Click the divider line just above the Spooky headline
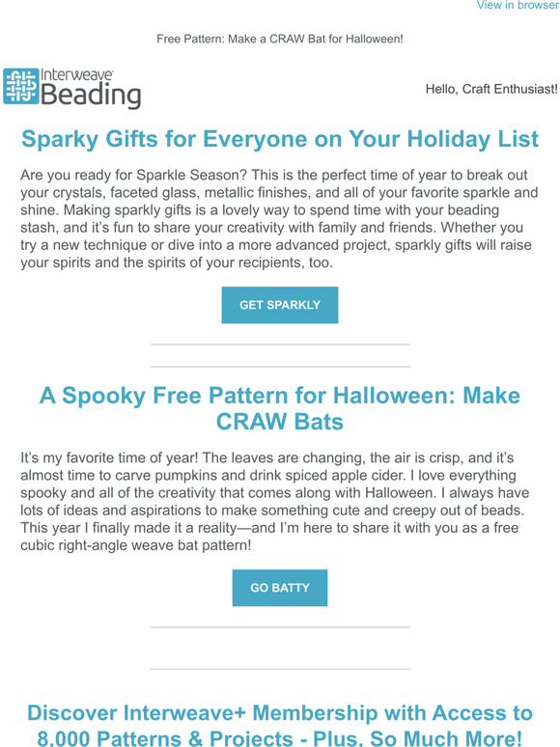Viewport: 560px width, 747px height. tap(280, 367)
